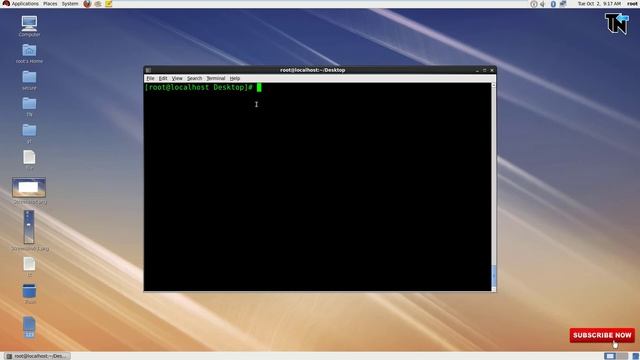Select the folder icon just below TN folder
This screenshot has width=640, height=360.
point(29,133)
